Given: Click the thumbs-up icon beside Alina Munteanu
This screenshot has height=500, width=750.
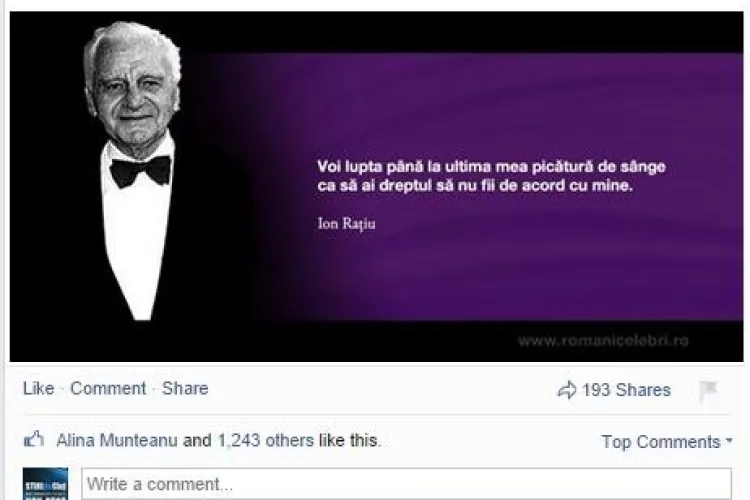Looking at the screenshot, I should pos(34,439).
